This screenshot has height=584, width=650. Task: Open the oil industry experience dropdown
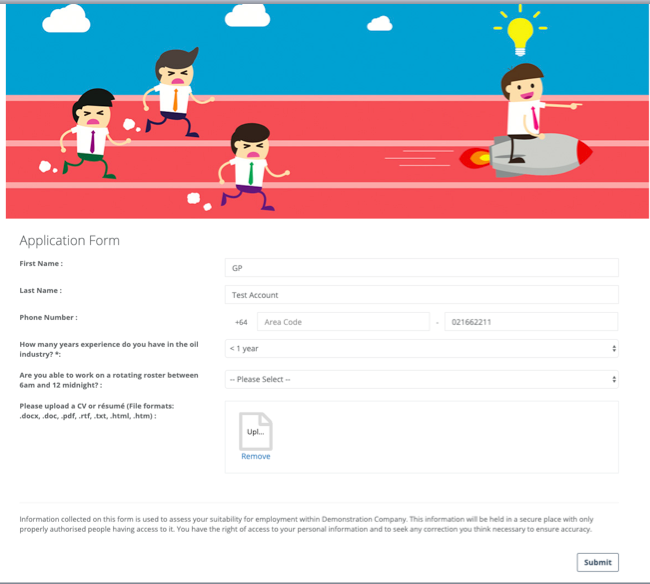pyautogui.click(x=422, y=349)
